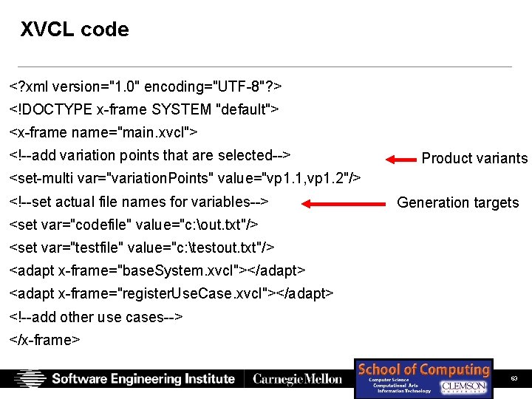Screen dimensions: 532x399
Task: Click the Clemson University logo
Action: [x=463, y=386]
